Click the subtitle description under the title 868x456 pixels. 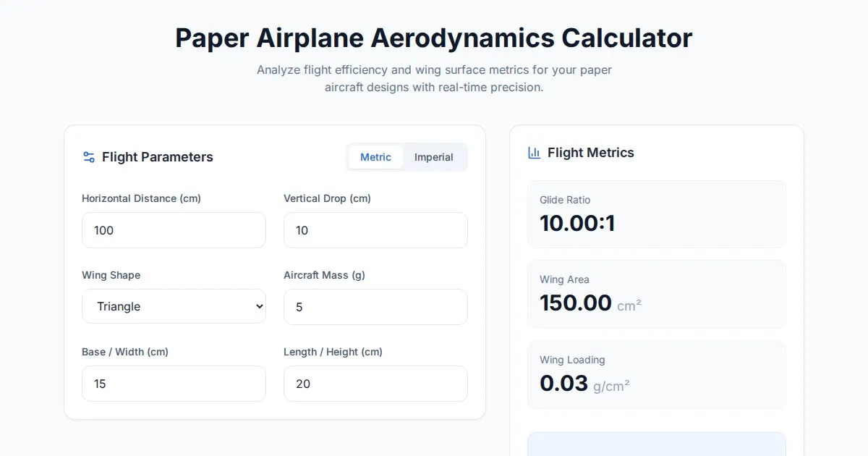(433, 79)
